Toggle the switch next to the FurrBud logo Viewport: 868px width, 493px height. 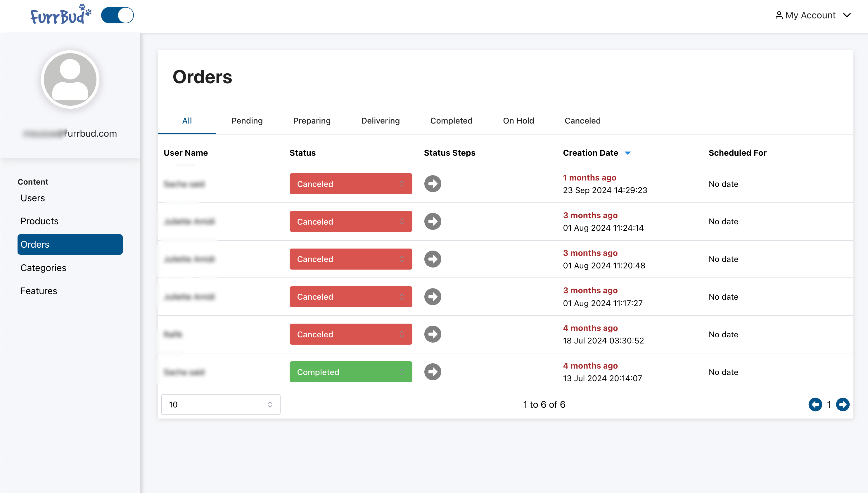click(117, 15)
